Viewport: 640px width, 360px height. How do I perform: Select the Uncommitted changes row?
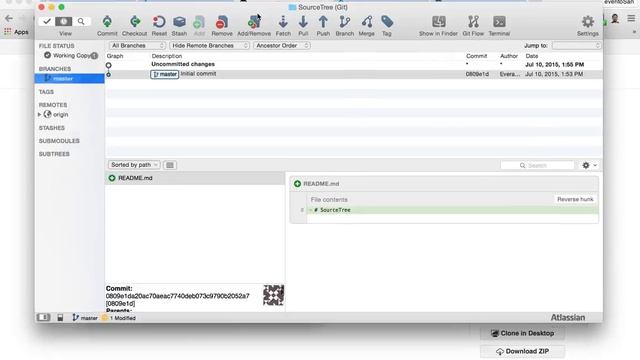tap(353, 64)
